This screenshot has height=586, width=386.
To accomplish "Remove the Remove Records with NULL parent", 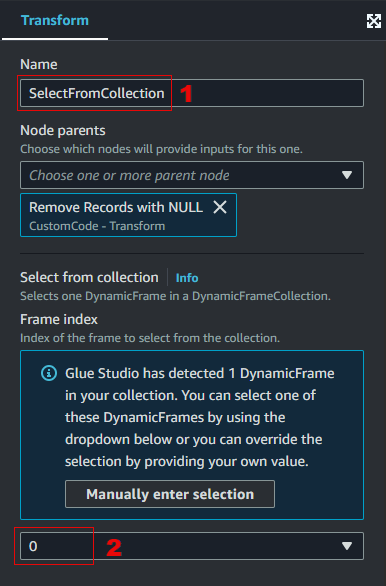I will coord(220,207).
